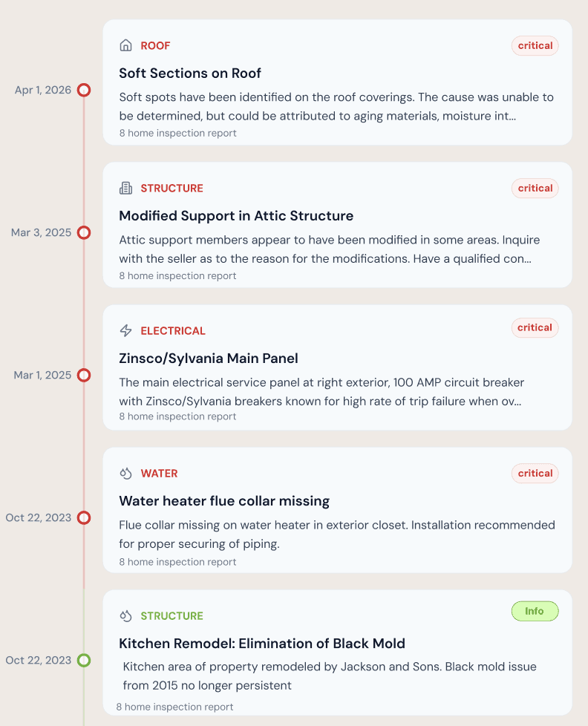Select the WATER category label
Viewport: 588px width, 726px height.
tap(159, 473)
